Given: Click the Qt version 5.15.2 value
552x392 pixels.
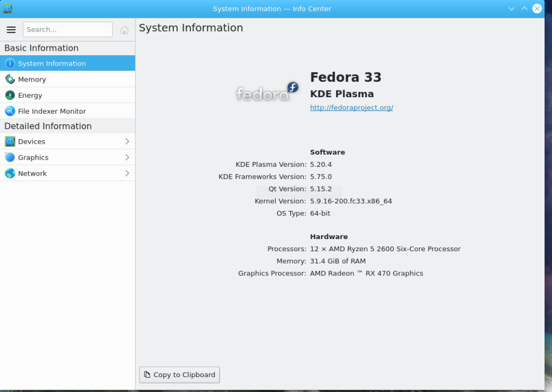Looking at the screenshot, I should (321, 189).
